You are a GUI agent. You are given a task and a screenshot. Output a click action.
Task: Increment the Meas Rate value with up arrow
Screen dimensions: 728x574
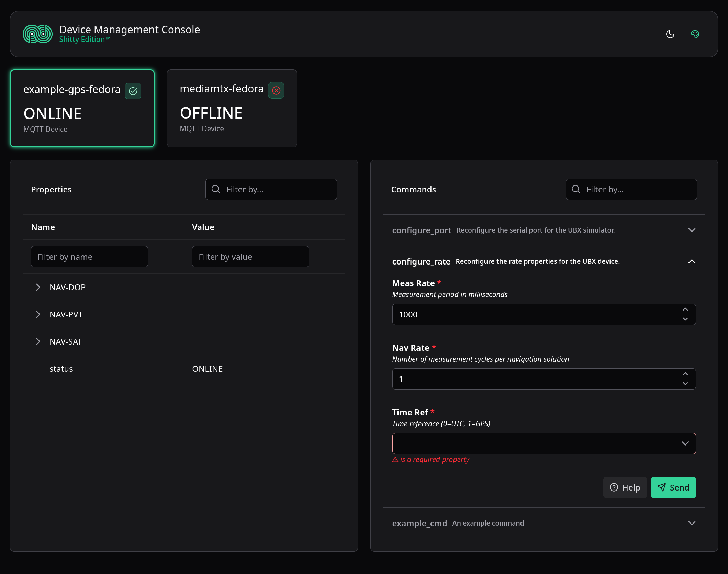click(x=685, y=309)
